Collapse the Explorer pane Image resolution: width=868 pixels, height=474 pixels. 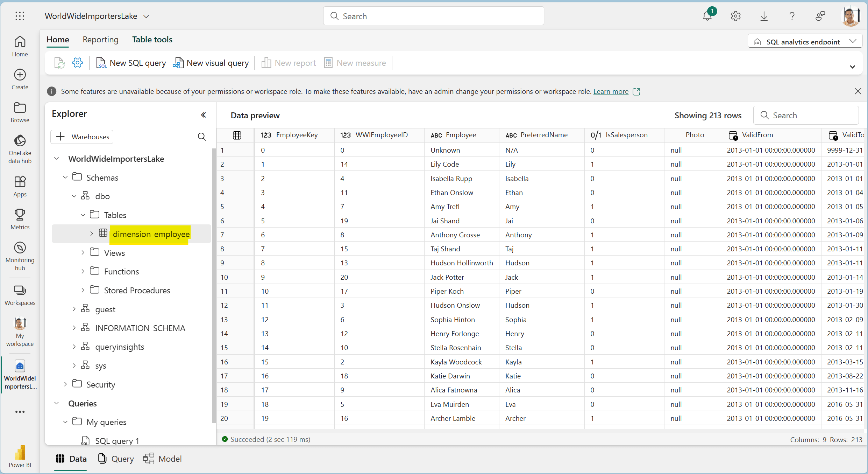point(204,115)
